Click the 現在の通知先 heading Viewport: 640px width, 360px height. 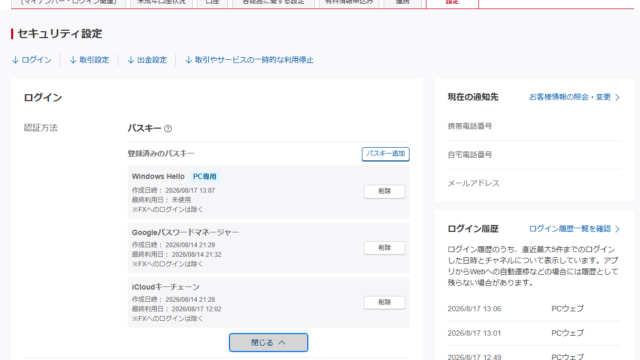click(473, 97)
